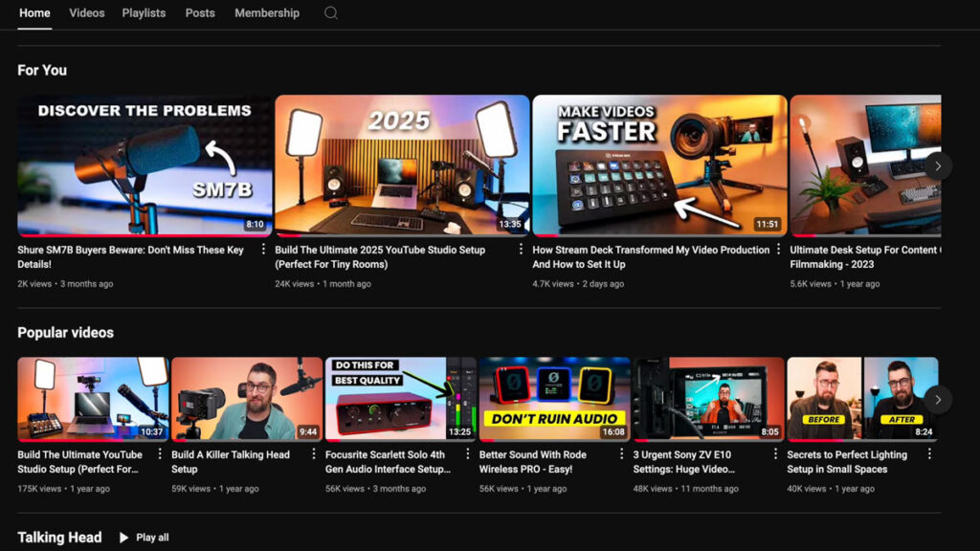Switch to the Home tab
The width and height of the screenshot is (980, 551).
tap(34, 13)
